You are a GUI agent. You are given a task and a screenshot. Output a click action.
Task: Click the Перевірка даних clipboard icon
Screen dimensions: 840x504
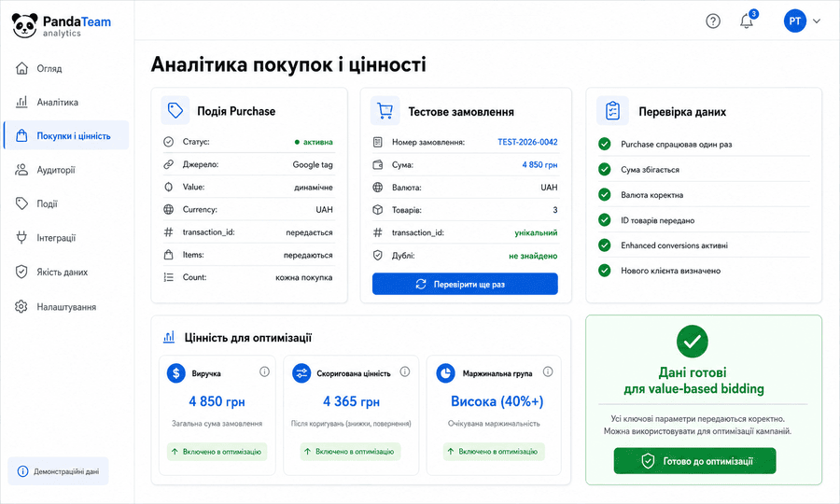(x=612, y=111)
